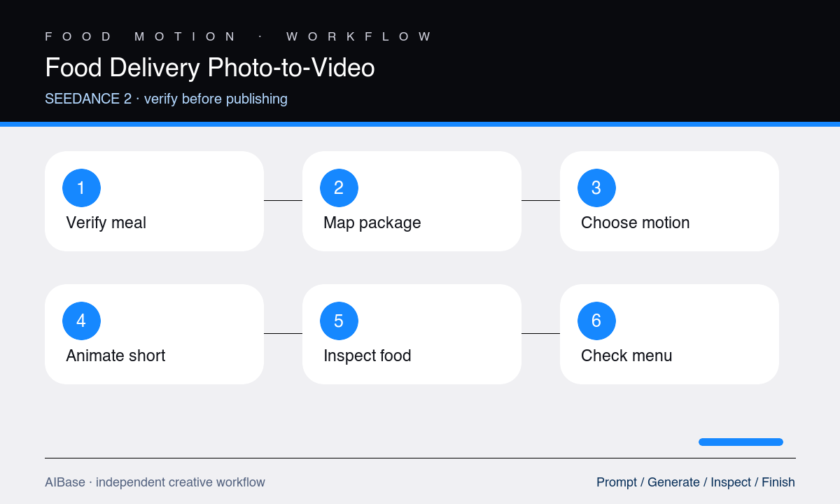Click 'Prompt / Generate / Inspect / Finish' footer text
Viewport: 840px width, 504px height.
click(x=696, y=482)
